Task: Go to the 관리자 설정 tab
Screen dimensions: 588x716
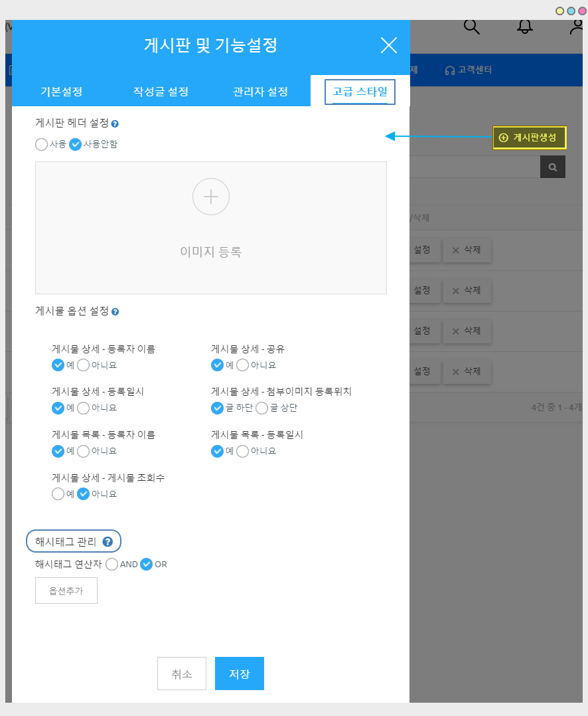Action: [260, 92]
